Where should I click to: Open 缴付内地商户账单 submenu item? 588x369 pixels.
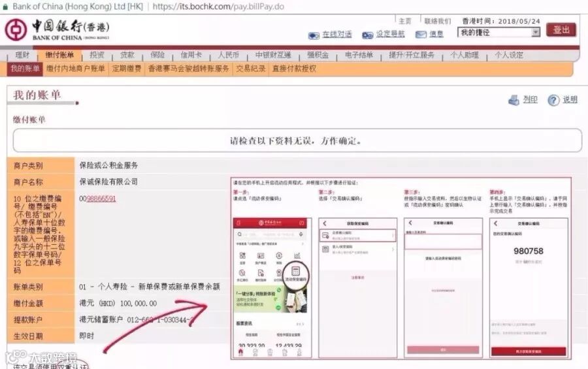coord(76,69)
